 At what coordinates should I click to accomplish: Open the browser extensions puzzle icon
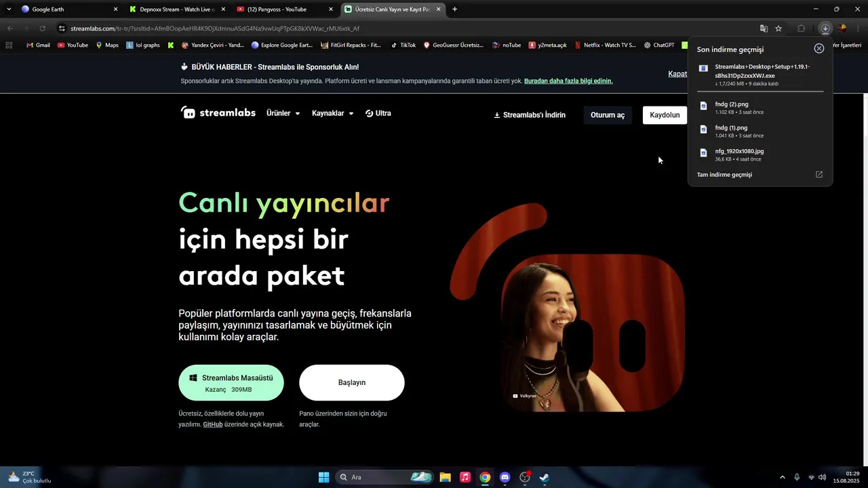(x=801, y=28)
